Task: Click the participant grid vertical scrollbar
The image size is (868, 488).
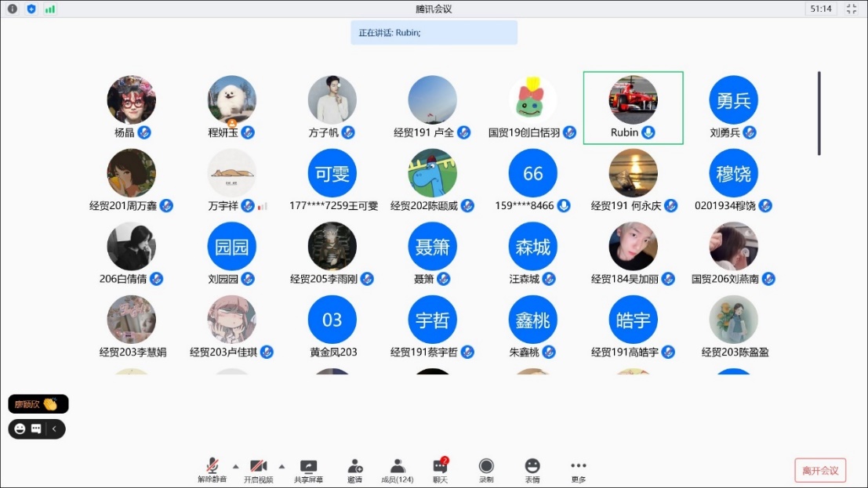Action: point(819,114)
